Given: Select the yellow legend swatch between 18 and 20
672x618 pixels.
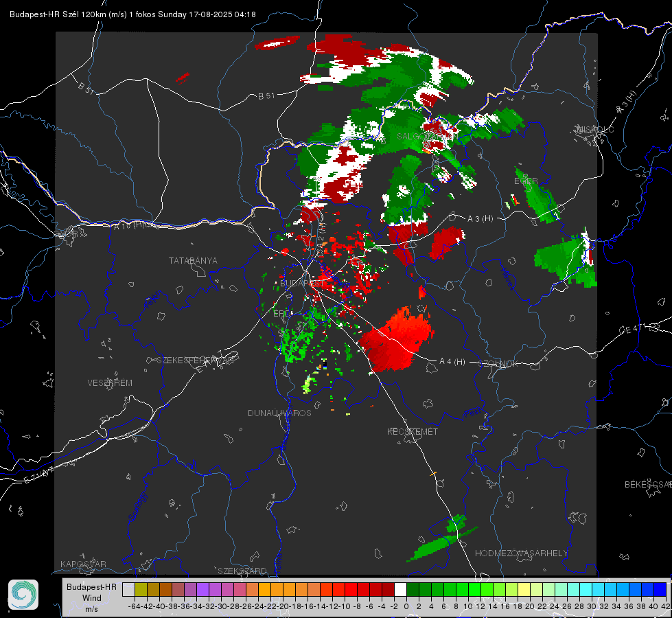Looking at the screenshot, I should pos(524,589).
